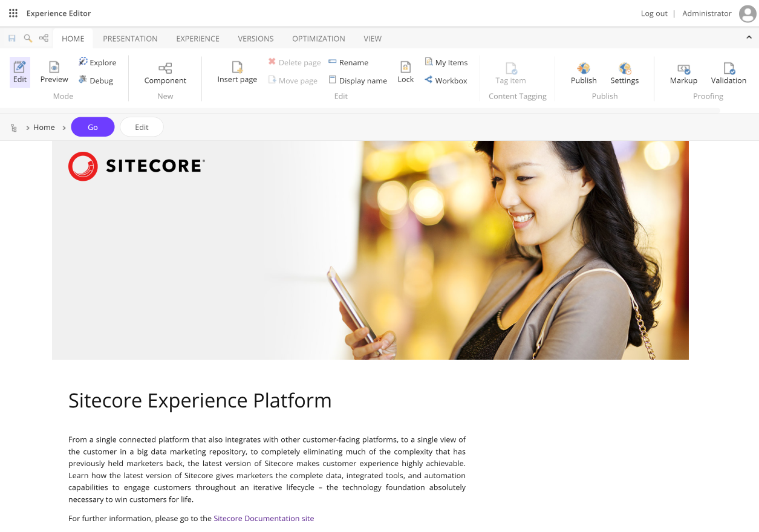
Task: Switch to Preview mode
Action: [54, 73]
